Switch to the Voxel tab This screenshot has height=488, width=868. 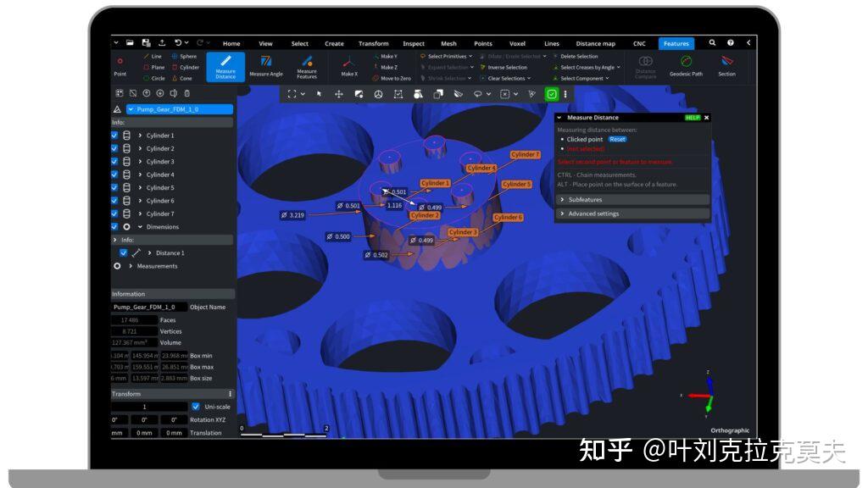[x=517, y=44]
